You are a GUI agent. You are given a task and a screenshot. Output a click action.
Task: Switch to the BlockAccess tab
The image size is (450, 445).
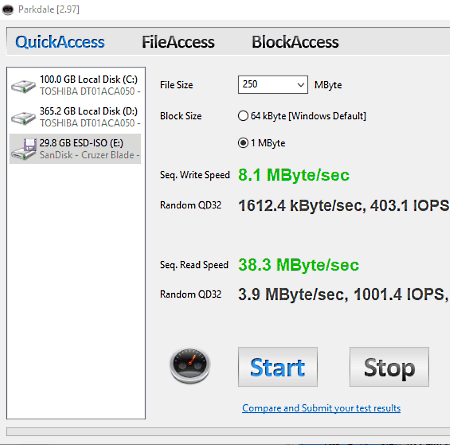click(295, 42)
